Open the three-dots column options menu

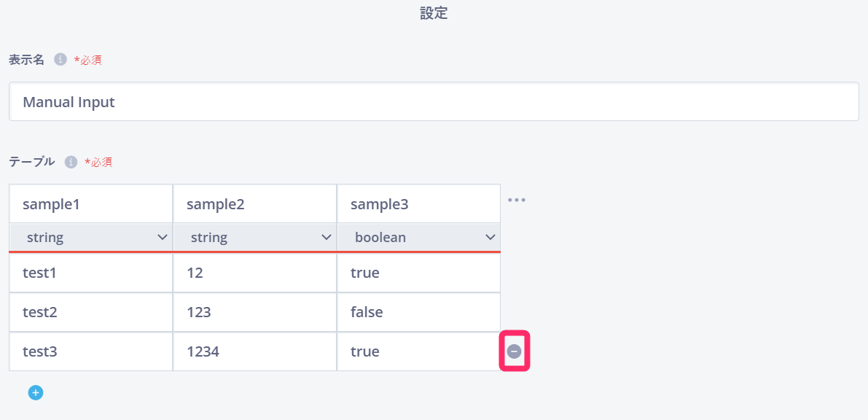click(517, 200)
